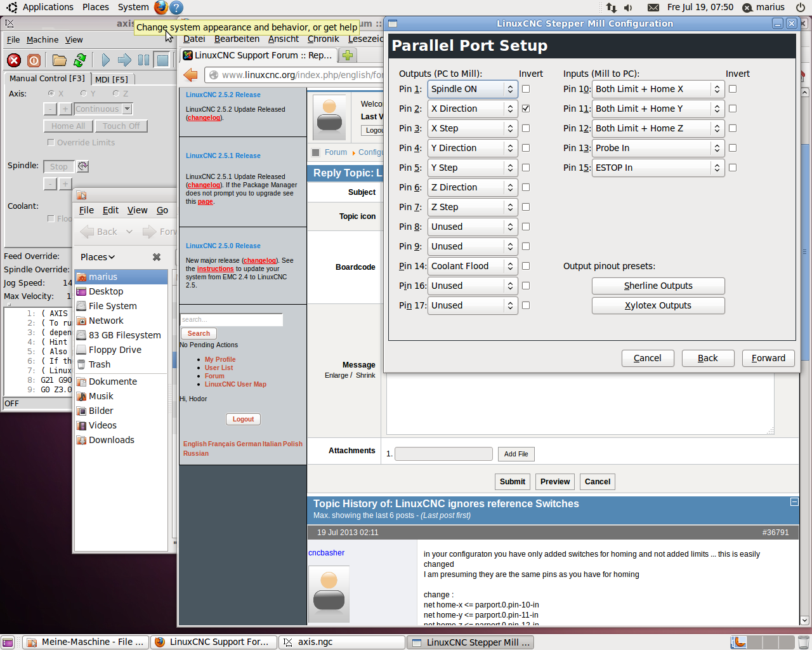
Task: Toggle Invert checkbox for Pin 1 Spindle ON
Action: 526,89
